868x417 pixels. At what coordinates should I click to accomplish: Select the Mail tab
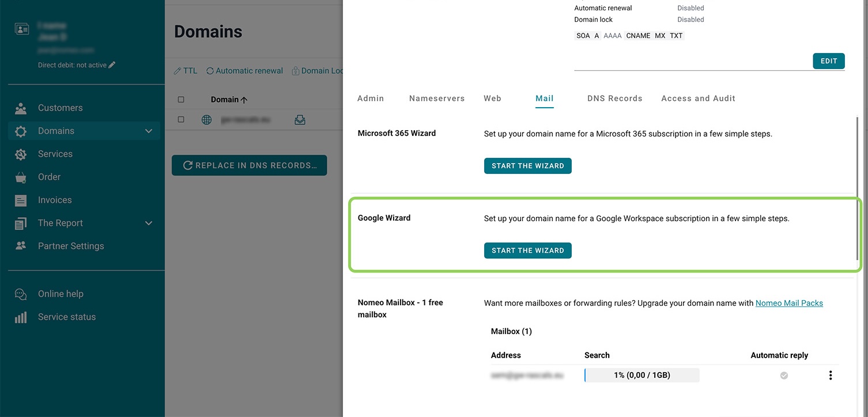tap(545, 98)
